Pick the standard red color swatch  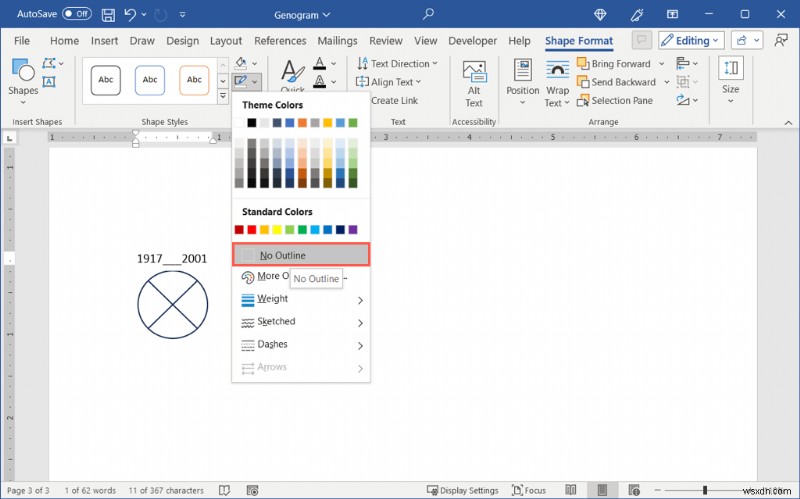(252, 230)
